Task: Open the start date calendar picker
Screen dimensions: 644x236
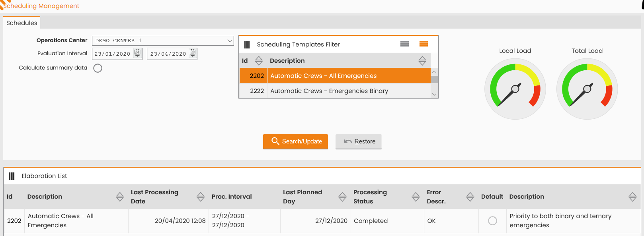Action: click(x=137, y=53)
